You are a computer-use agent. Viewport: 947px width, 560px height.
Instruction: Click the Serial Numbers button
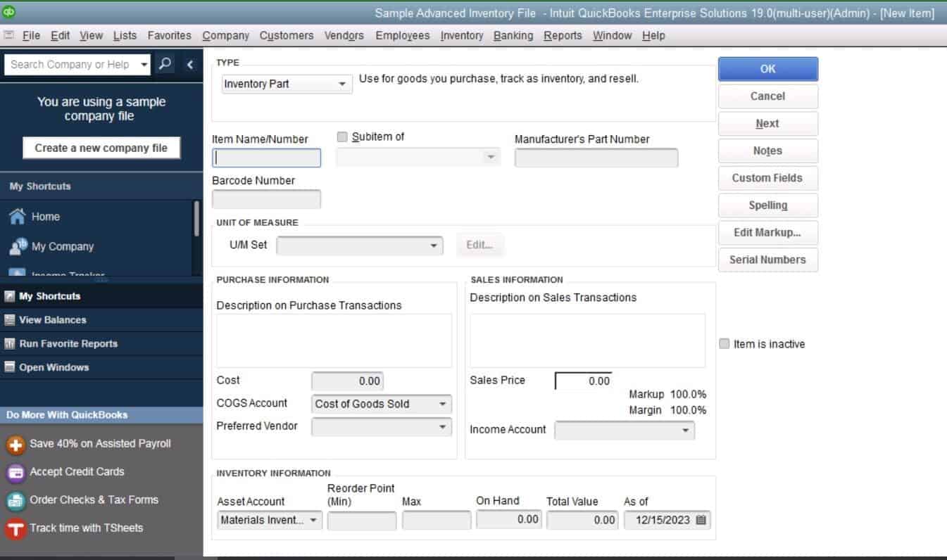coord(768,260)
